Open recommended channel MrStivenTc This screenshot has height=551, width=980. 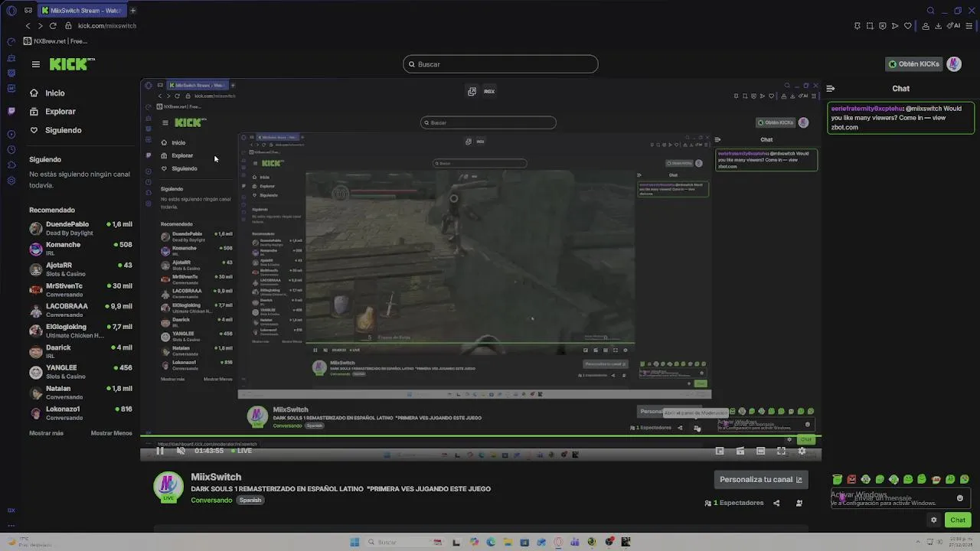pos(80,290)
